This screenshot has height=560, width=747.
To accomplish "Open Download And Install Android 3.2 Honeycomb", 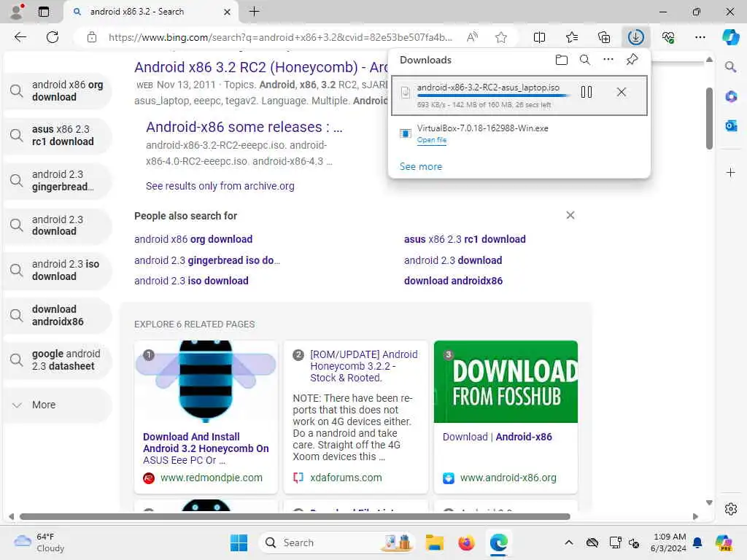I will [x=206, y=448].
